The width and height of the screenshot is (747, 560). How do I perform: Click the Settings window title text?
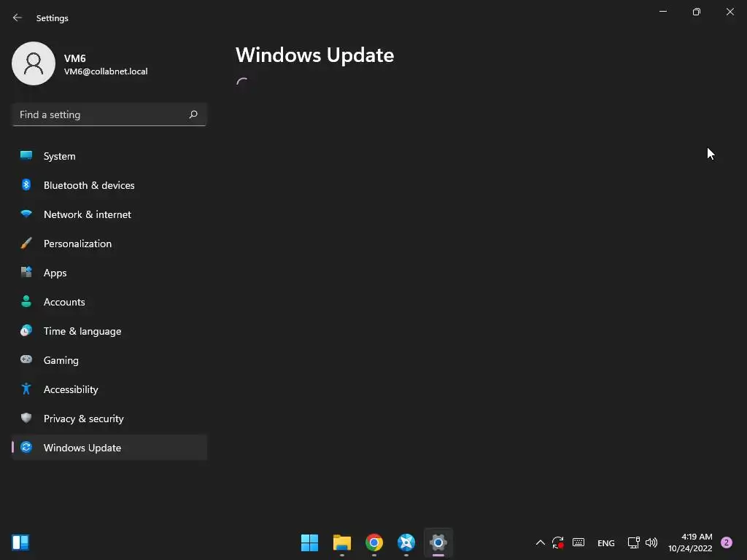(x=53, y=18)
